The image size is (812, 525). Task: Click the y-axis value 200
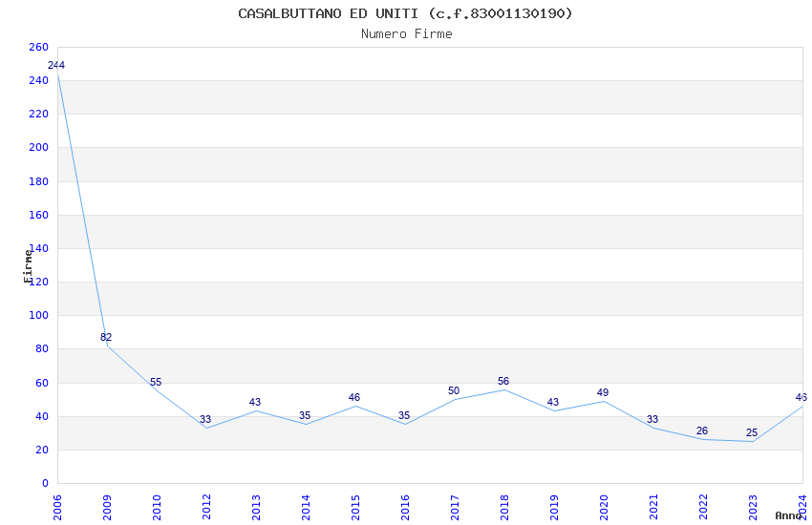click(39, 147)
